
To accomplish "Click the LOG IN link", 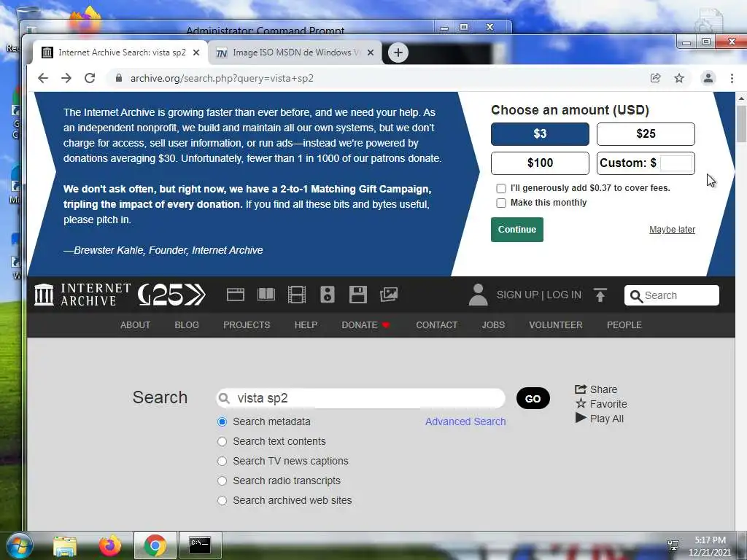I will [564, 295].
